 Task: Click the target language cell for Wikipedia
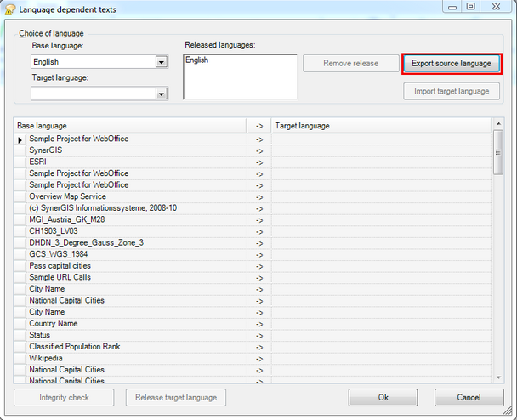pos(382,358)
